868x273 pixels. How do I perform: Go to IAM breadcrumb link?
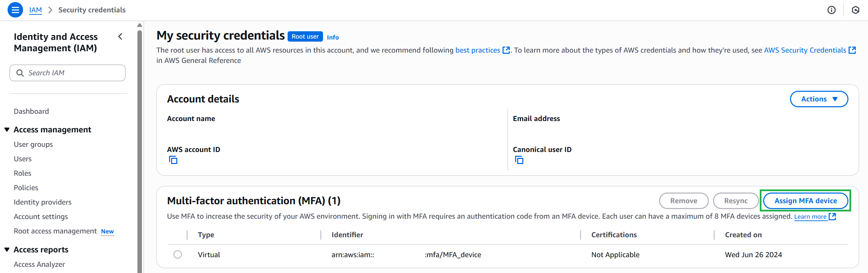point(35,10)
